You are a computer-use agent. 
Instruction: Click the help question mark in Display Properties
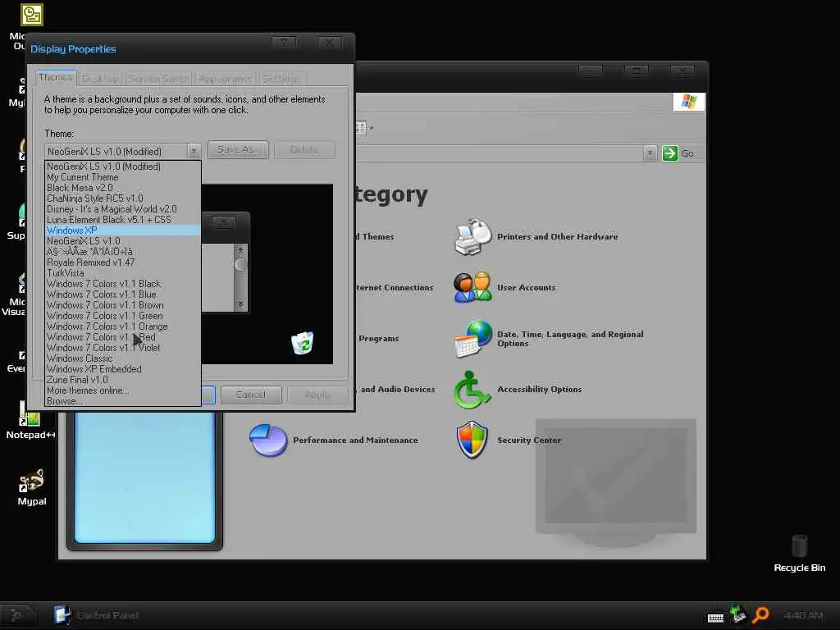tap(283, 43)
